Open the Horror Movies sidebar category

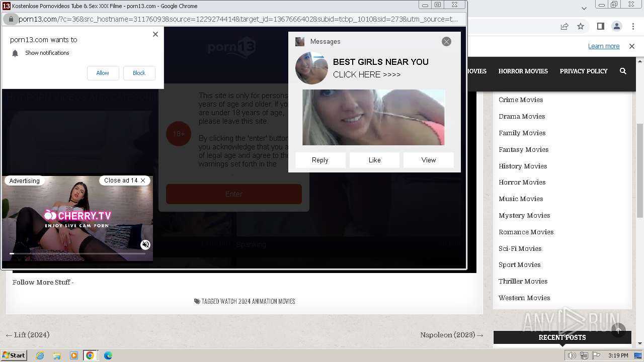[522, 182]
